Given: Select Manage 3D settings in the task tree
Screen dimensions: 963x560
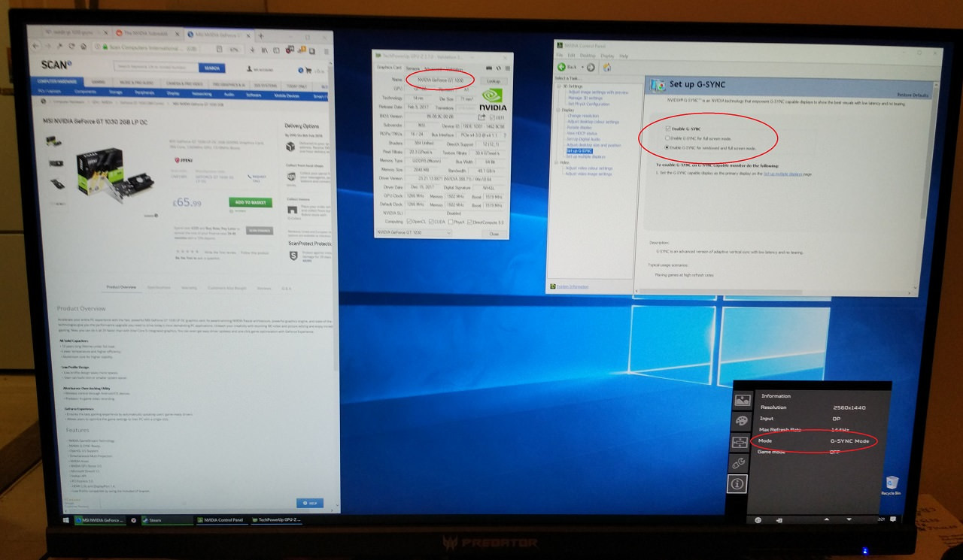Looking at the screenshot, I should point(585,98).
